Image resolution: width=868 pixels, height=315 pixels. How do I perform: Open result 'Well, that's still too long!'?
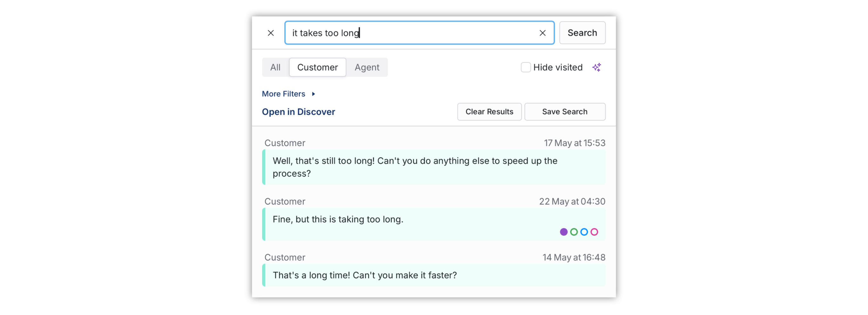[434, 167]
